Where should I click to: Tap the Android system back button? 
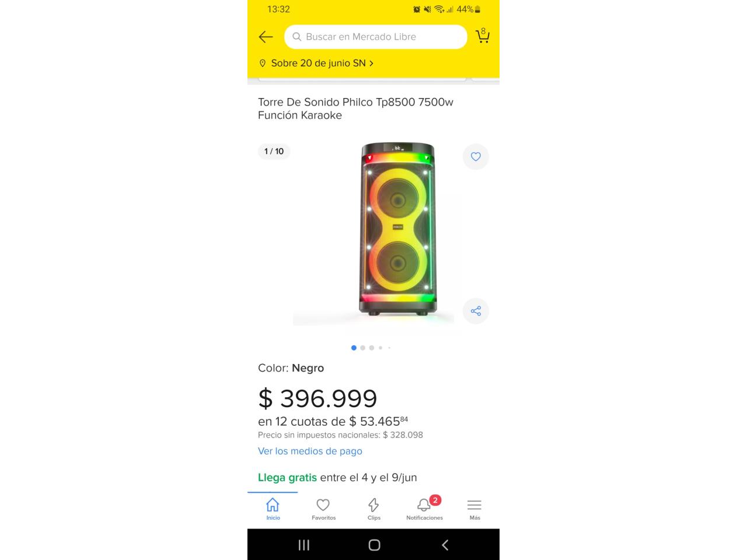pyautogui.click(x=445, y=545)
